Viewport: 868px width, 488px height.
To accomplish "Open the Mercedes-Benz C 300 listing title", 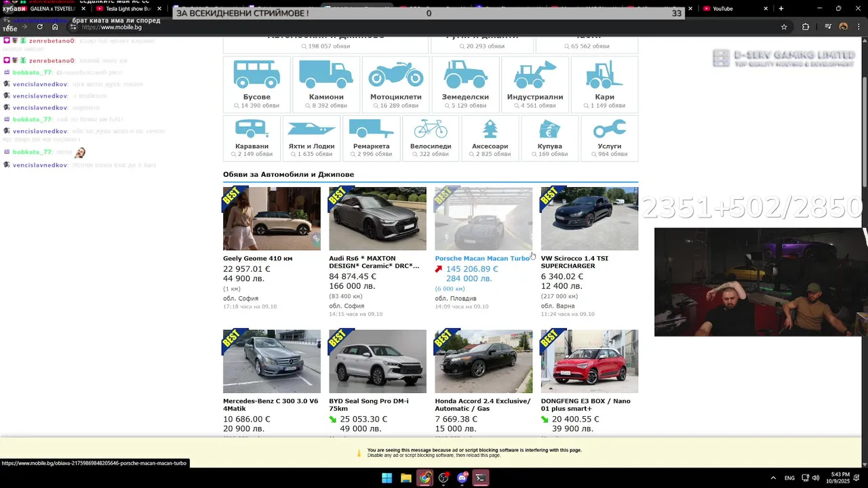I will tap(271, 405).
